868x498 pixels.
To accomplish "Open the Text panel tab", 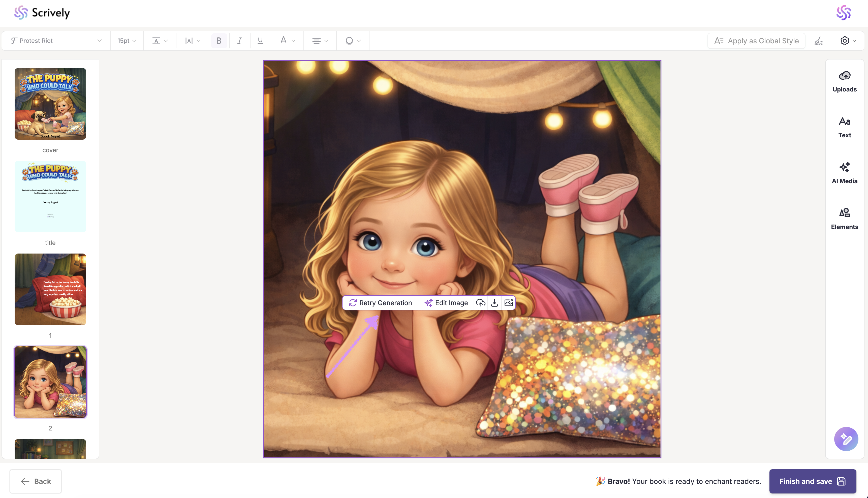I will [x=844, y=127].
